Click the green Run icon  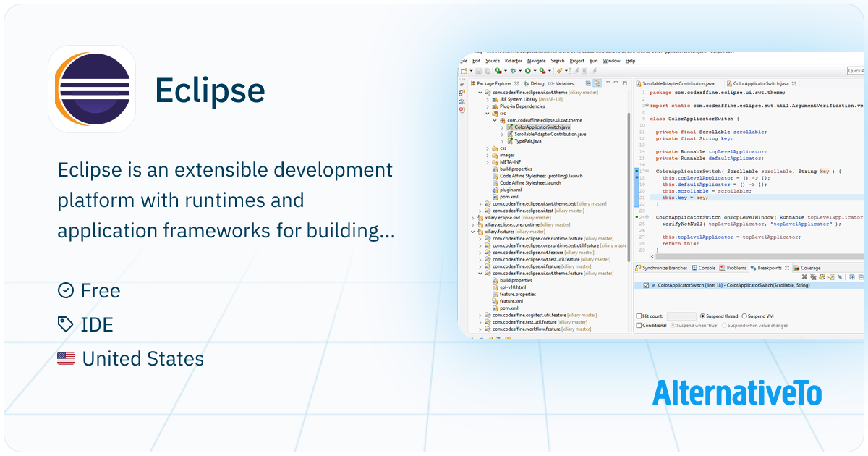tap(527, 70)
